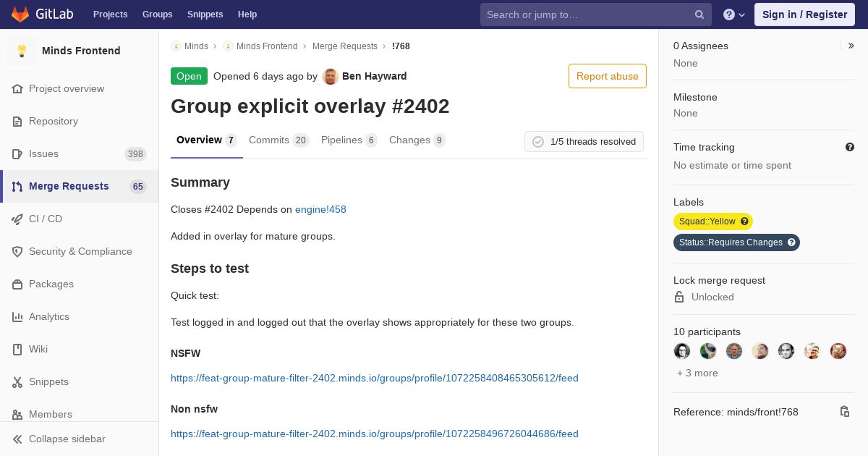Click the Merge Requests breadcrumb link
The height and width of the screenshot is (456, 868).
pos(345,46)
